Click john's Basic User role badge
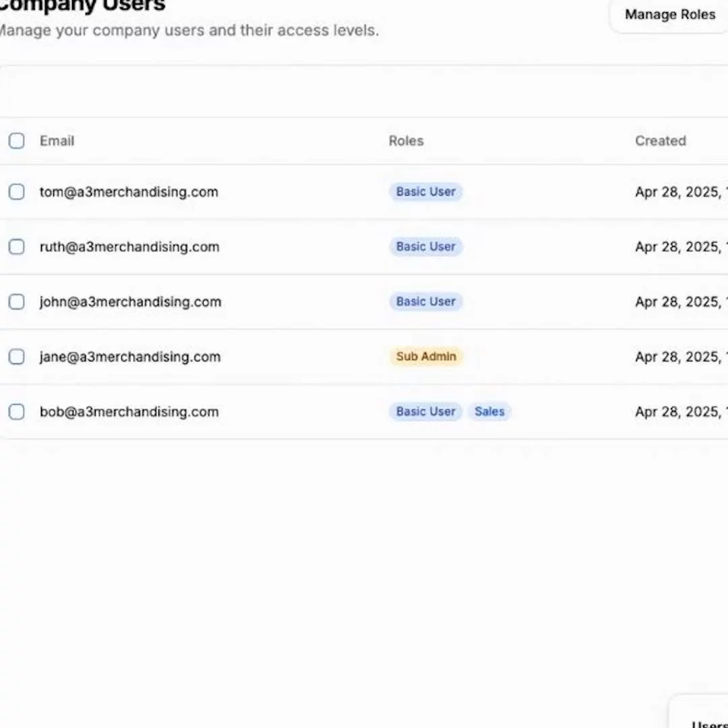 (426, 301)
